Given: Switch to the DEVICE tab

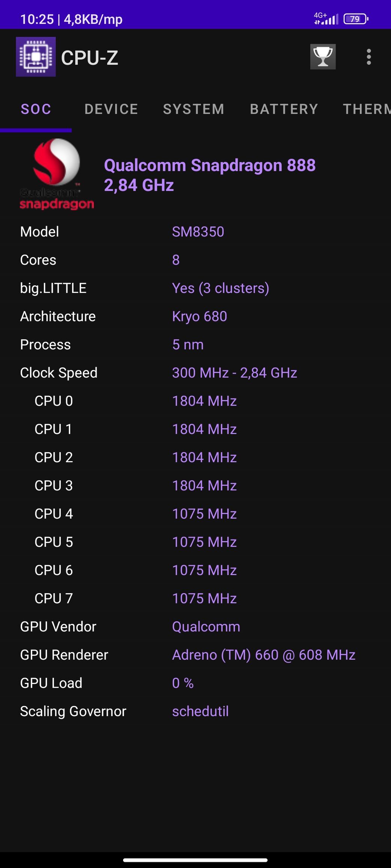Looking at the screenshot, I should click(111, 109).
